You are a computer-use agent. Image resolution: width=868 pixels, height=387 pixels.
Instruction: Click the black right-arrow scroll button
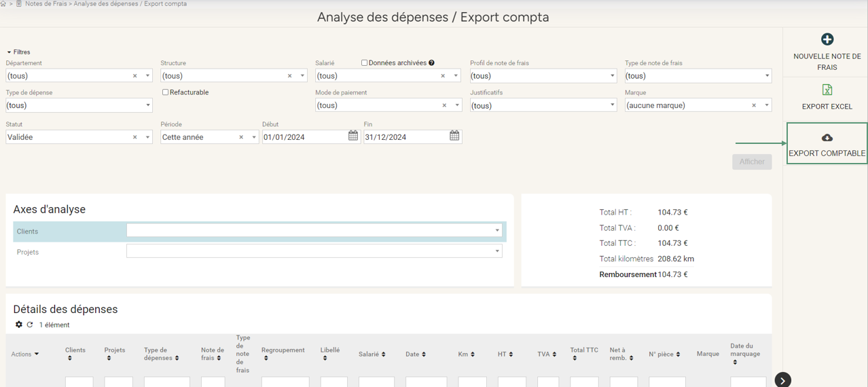[x=782, y=380]
